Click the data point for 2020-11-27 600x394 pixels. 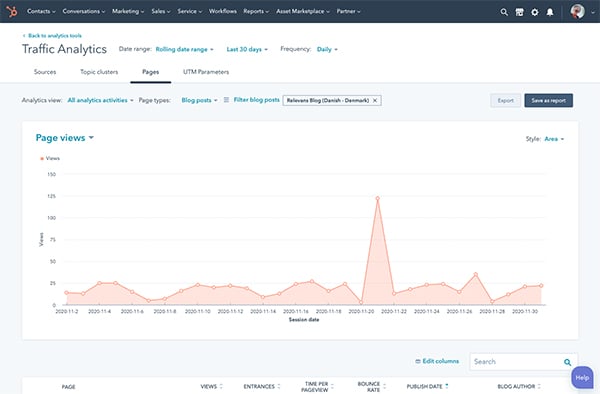[476, 274]
